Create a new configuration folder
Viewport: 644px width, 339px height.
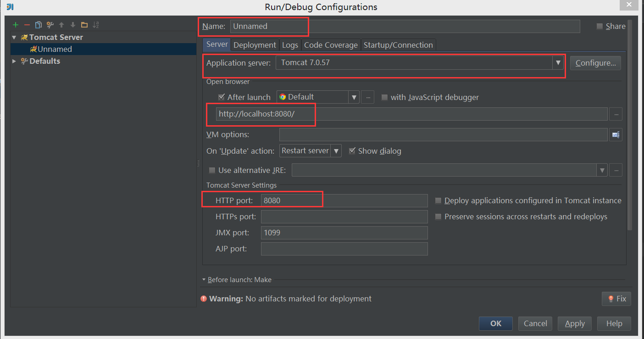(x=84, y=25)
